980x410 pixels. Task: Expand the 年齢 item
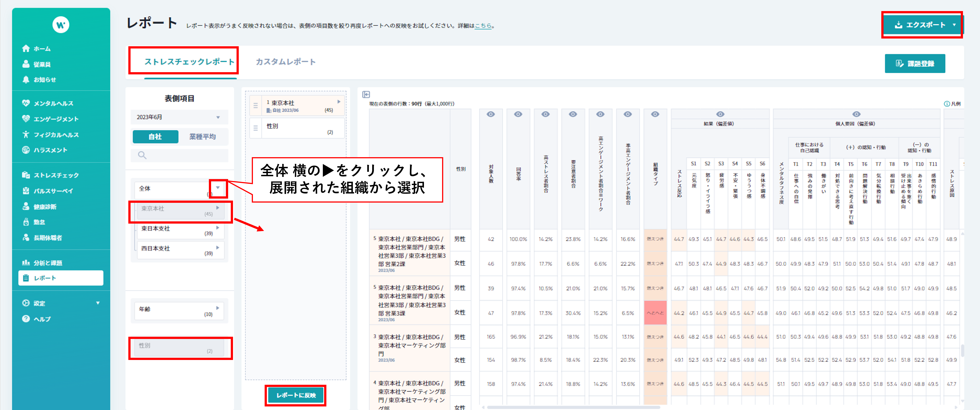(x=218, y=308)
